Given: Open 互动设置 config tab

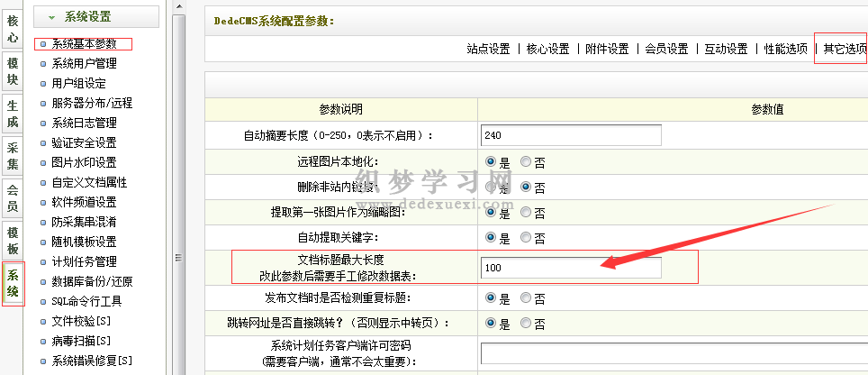Looking at the screenshot, I should (x=727, y=49).
